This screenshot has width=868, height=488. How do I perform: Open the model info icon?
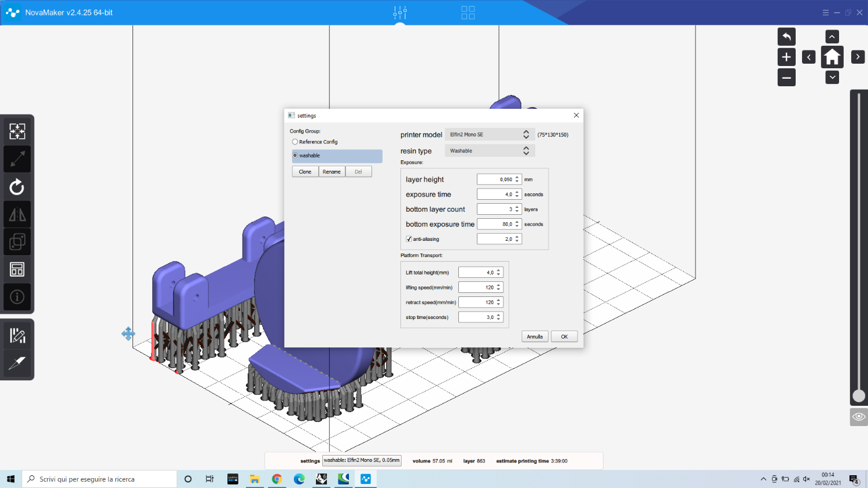click(x=17, y=297)
